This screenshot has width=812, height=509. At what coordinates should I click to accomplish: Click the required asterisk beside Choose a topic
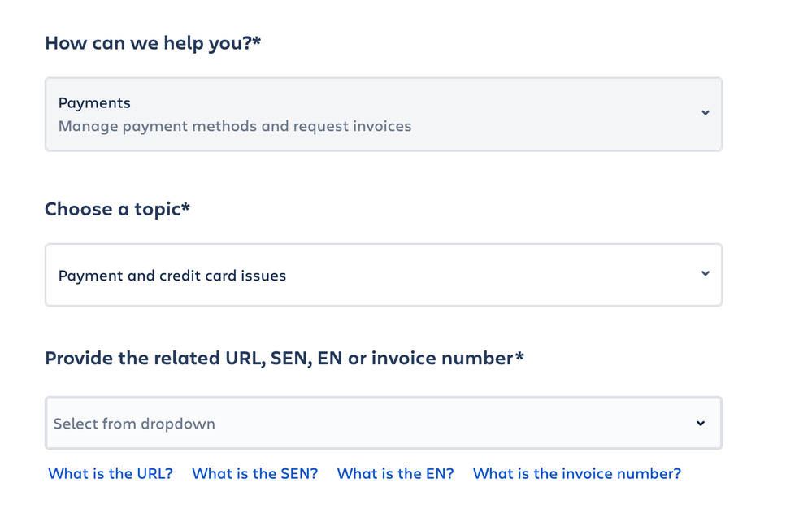(x=185, y=207)
